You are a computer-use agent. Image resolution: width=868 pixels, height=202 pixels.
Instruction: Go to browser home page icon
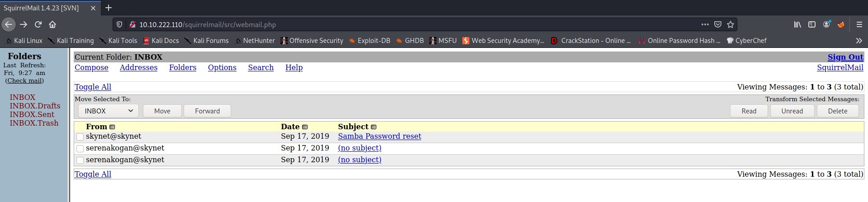coord(52,24)
